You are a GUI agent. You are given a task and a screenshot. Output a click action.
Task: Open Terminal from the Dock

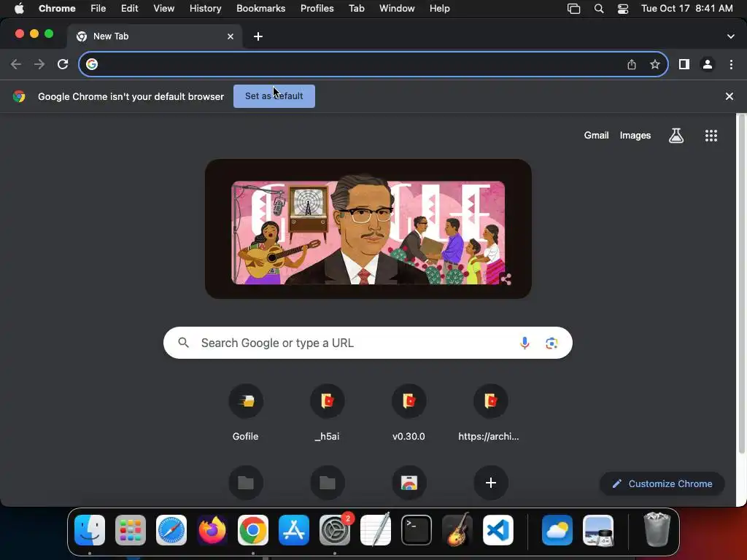click(x=417, y=530)
